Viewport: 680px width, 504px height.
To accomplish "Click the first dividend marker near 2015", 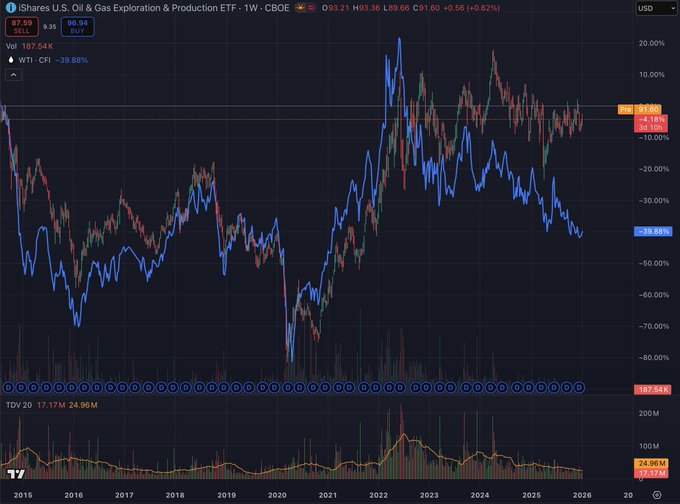I will (x=9, y=387).
